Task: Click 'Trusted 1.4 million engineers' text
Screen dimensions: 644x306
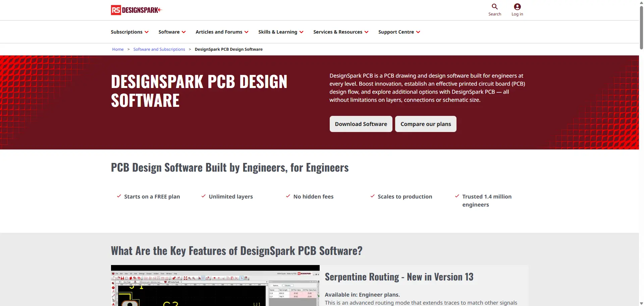Action: (487, 201)
